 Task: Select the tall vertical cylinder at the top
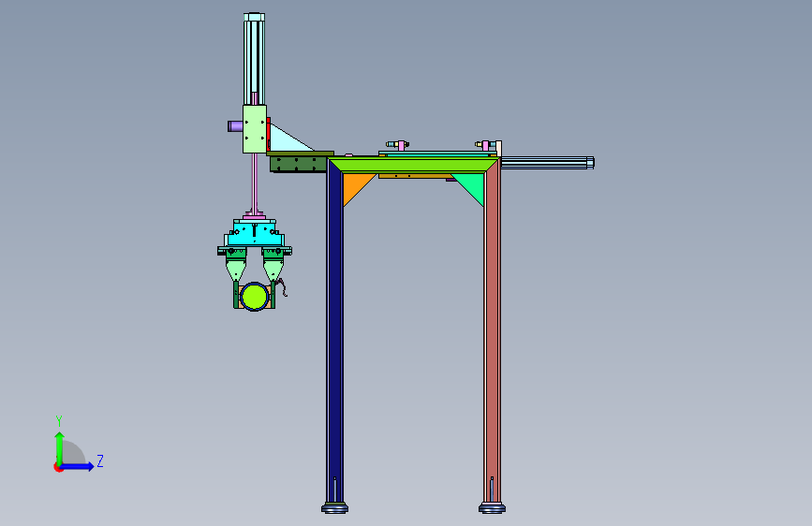click(x=254, y=59)
